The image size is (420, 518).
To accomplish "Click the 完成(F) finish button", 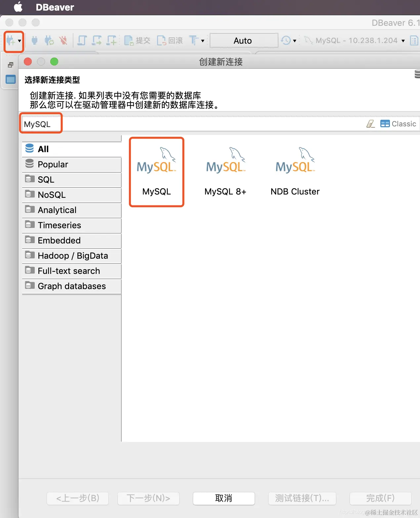I will point(380,498).
